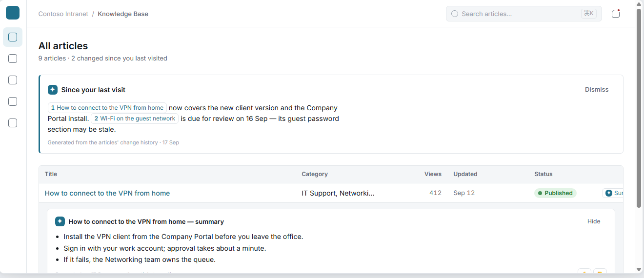Click the Summarize button in the VPN row
The image size is (644, 278).
coord(613,193)
